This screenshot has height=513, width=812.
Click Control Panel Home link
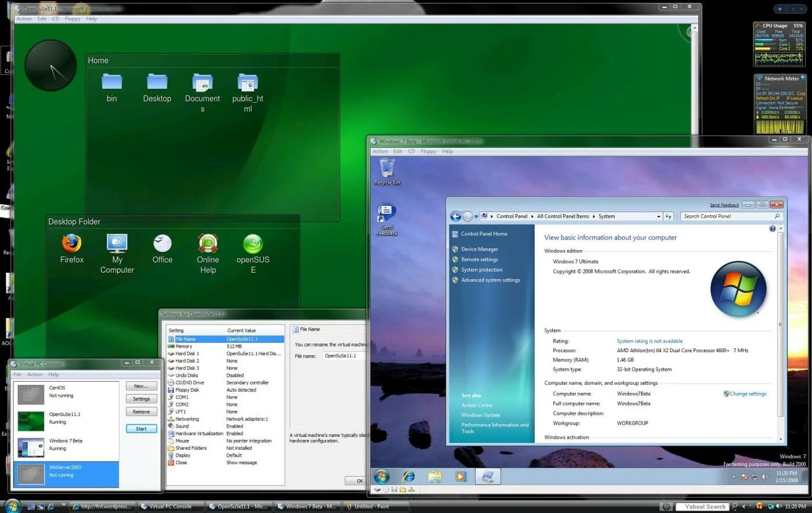click(484, 234)
